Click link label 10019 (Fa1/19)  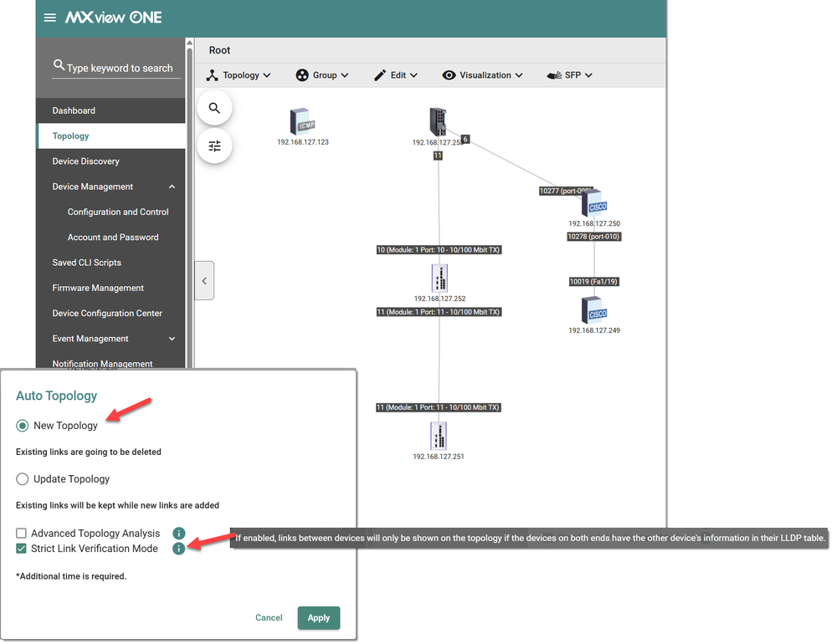click(593, 282)
